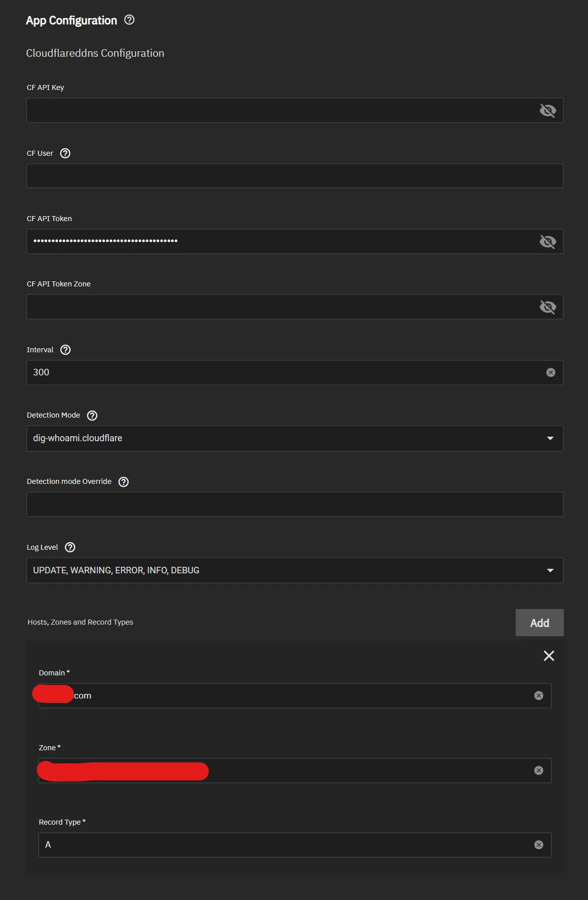
Task: Open help for Detection mode Override
Action: [x=123, y=481]
